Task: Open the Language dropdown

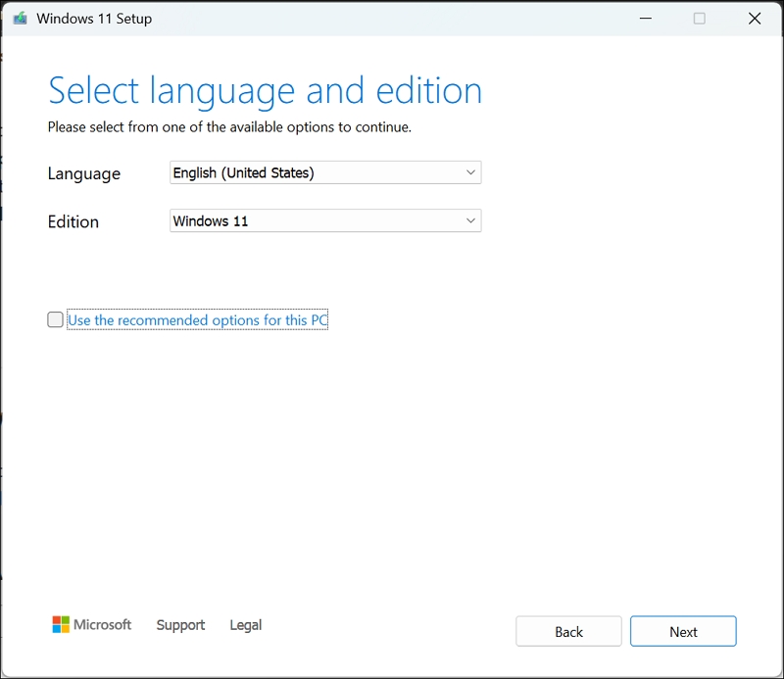Action: [x=325, y=172]
